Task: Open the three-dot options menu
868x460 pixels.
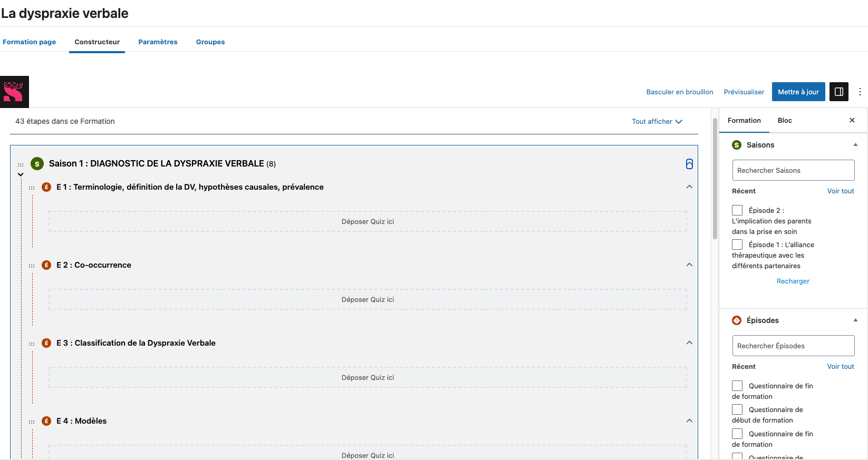Action: tap(860, 92)
